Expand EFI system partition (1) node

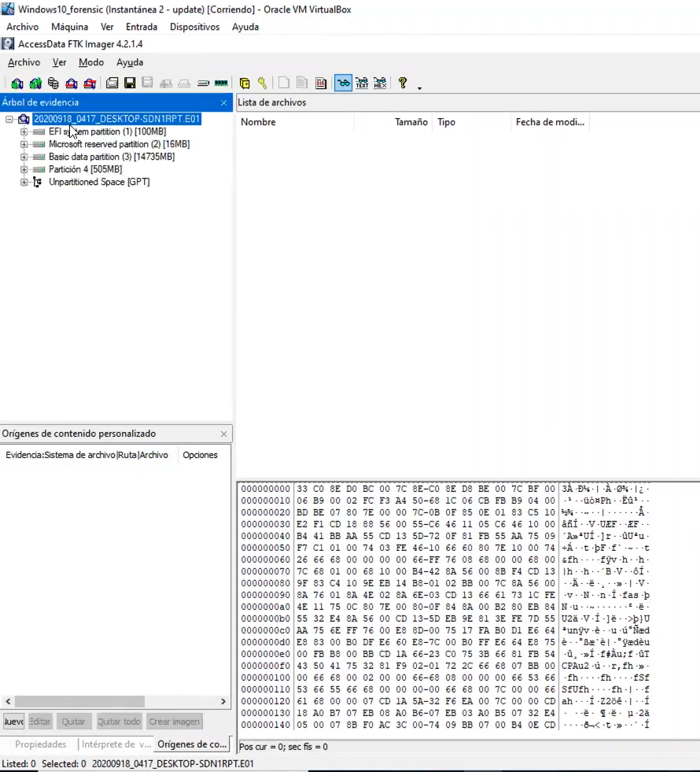24,131
